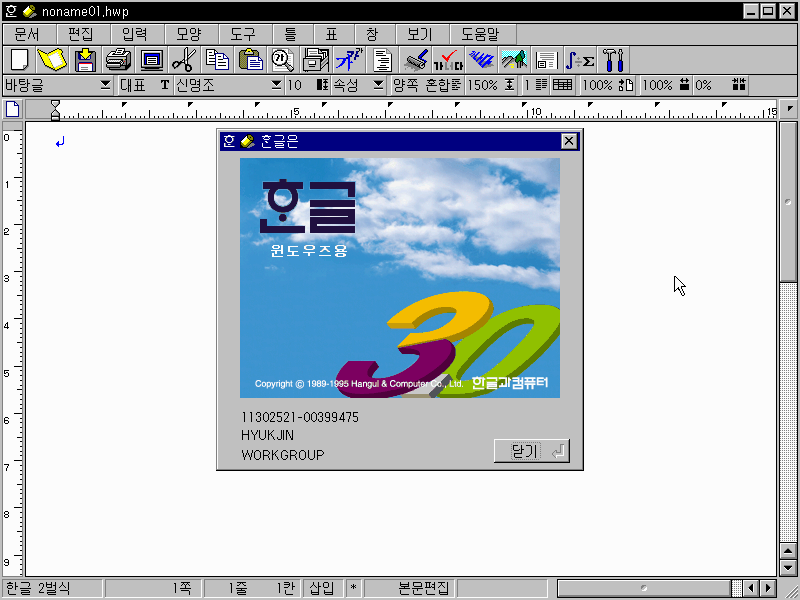
Task: Click the 대표 language selector
Action: coord(133,85)
